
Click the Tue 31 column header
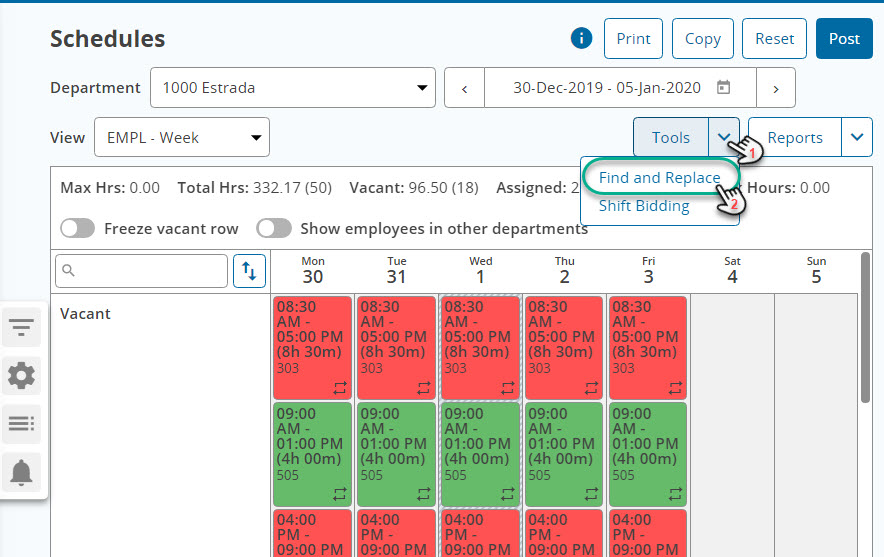(x=396, y=270)
